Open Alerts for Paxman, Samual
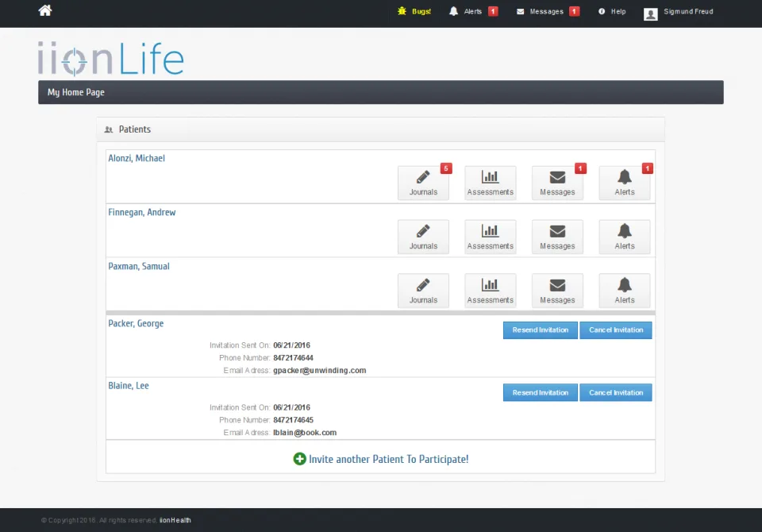This screenshot has width=762, height=532. click(x=624, y=291)
